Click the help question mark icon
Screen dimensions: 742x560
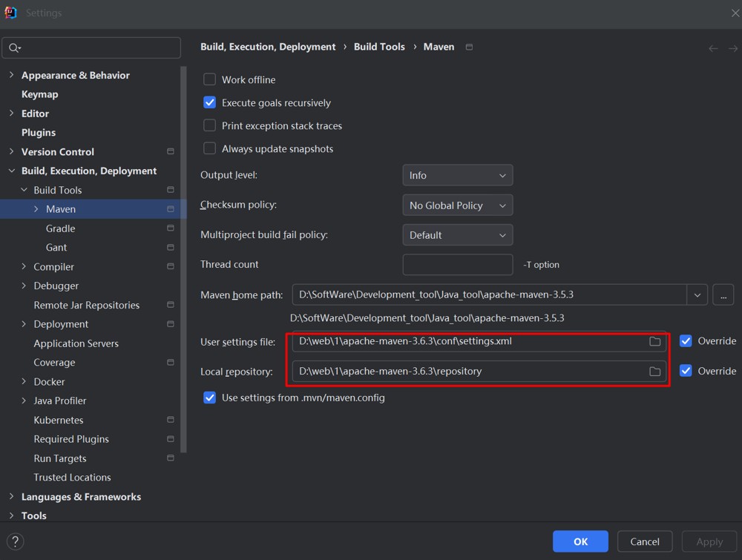(15, 541)
